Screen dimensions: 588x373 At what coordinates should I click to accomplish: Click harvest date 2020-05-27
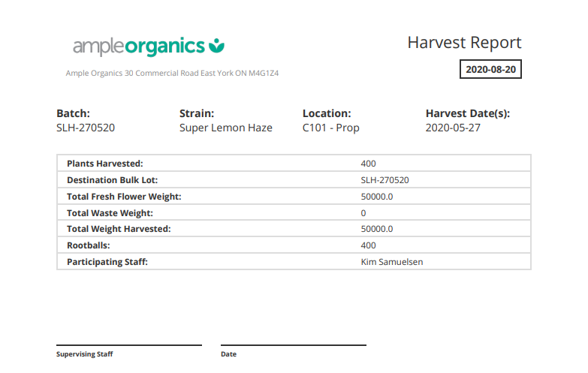(x=453, y=128)
